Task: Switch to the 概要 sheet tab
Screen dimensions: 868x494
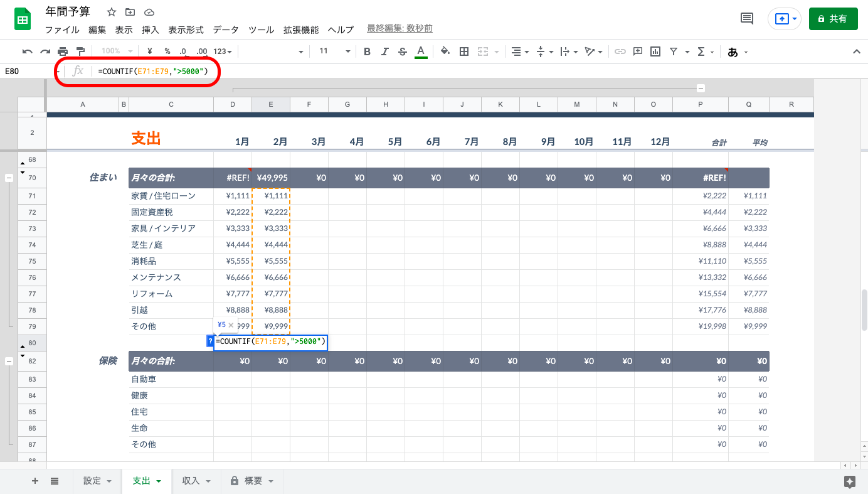Action: (253, 481)
